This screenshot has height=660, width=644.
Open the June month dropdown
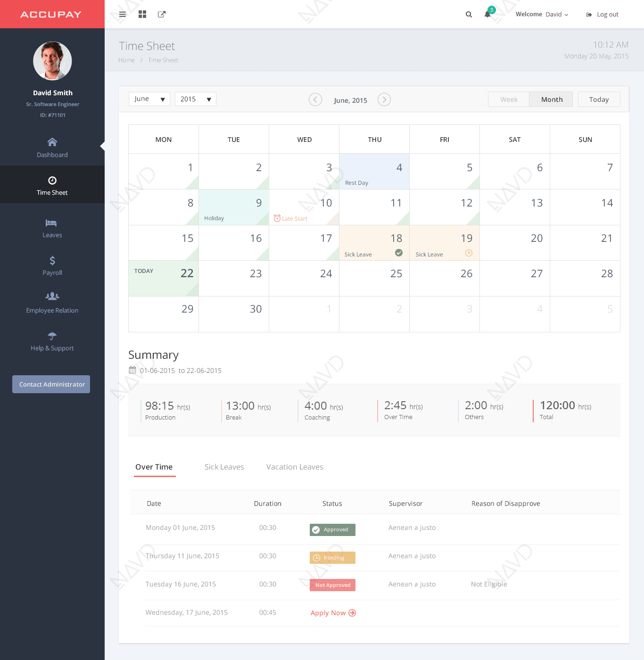149,99
